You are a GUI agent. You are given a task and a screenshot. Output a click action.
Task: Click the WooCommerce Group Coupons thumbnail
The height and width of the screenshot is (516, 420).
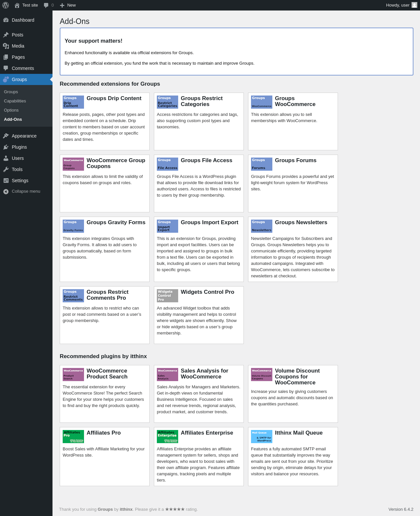point(73,164)
